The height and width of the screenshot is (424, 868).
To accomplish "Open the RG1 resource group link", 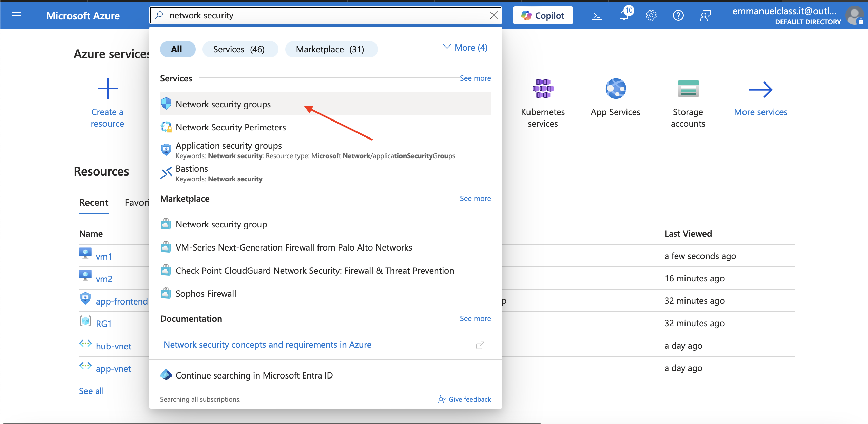I will pyautogui.click(x=103, y=324).
